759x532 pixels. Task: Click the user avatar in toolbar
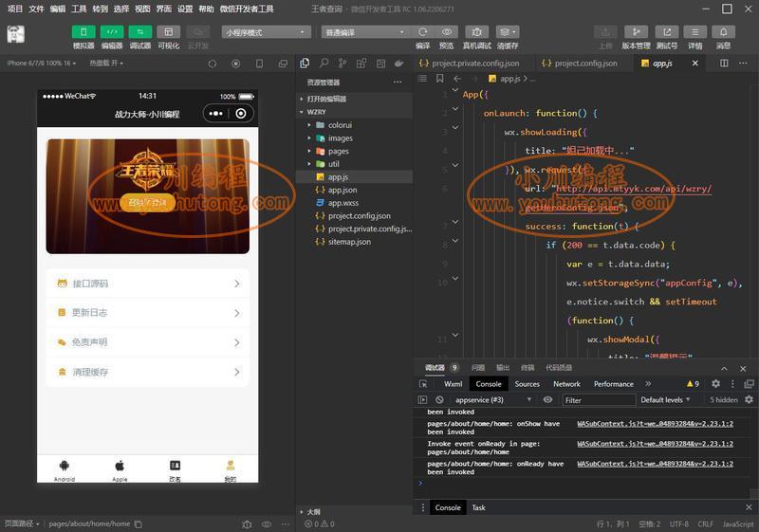pyautogui.click(x=15, y=34)
